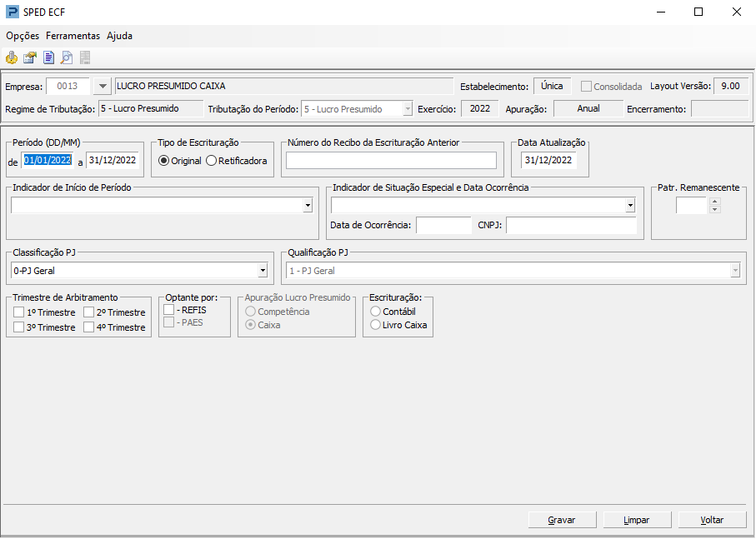Click the Data de Ocorrência field
This screenshot has width=756, height=539.
point(443,225)
